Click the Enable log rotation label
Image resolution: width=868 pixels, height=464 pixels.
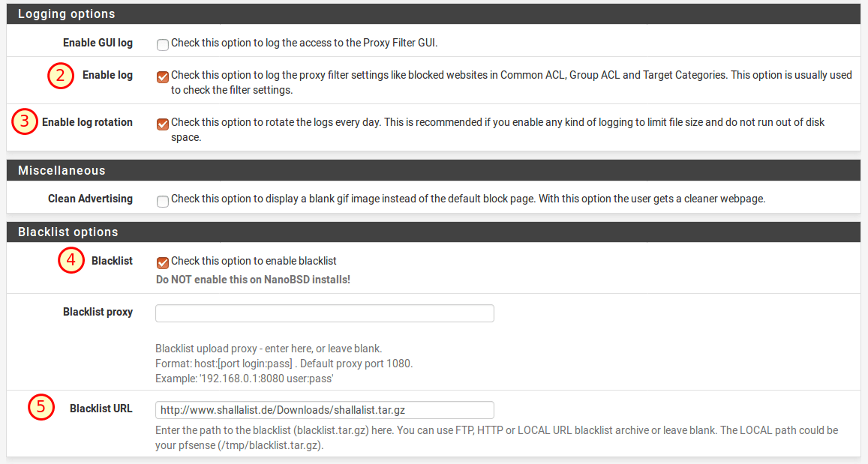tap(87, 122)
